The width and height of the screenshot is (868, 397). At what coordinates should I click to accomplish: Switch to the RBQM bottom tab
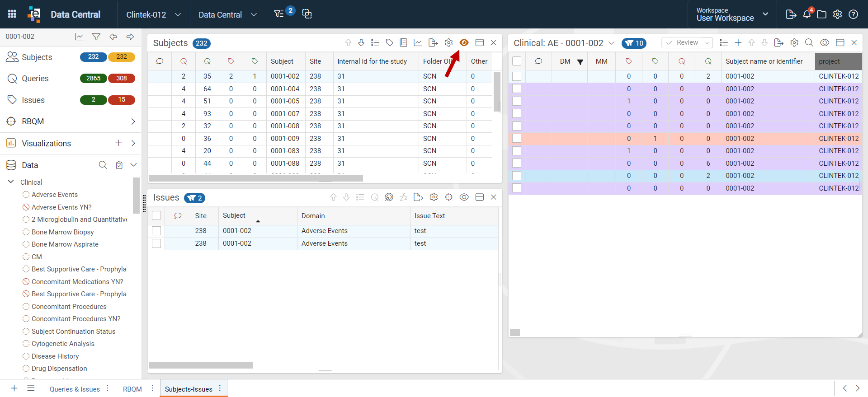tap(132, 389)
